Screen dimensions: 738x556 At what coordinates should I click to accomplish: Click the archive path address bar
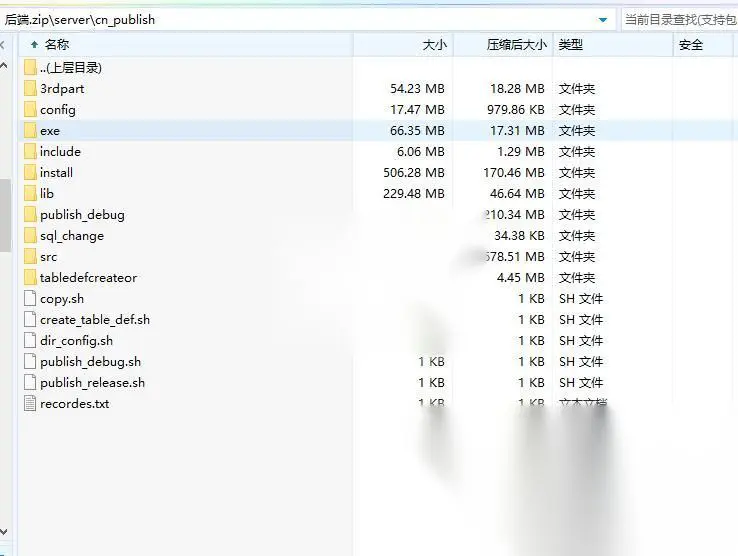pos(308,20)
